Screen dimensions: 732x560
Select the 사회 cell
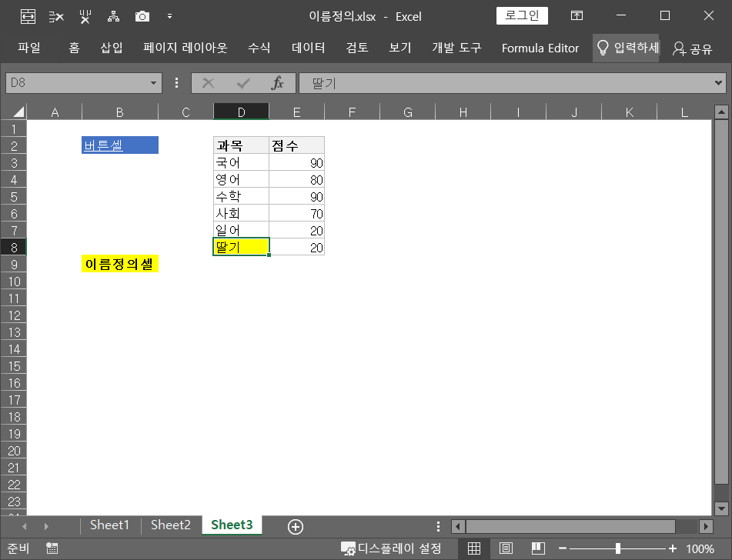(242, 213)
